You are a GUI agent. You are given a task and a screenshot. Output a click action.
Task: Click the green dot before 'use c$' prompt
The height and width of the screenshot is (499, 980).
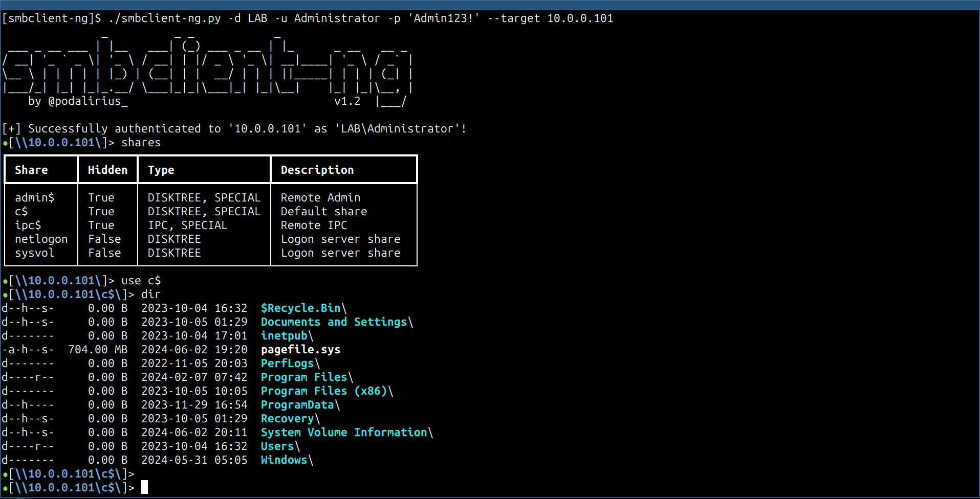(x=5, y=281)
